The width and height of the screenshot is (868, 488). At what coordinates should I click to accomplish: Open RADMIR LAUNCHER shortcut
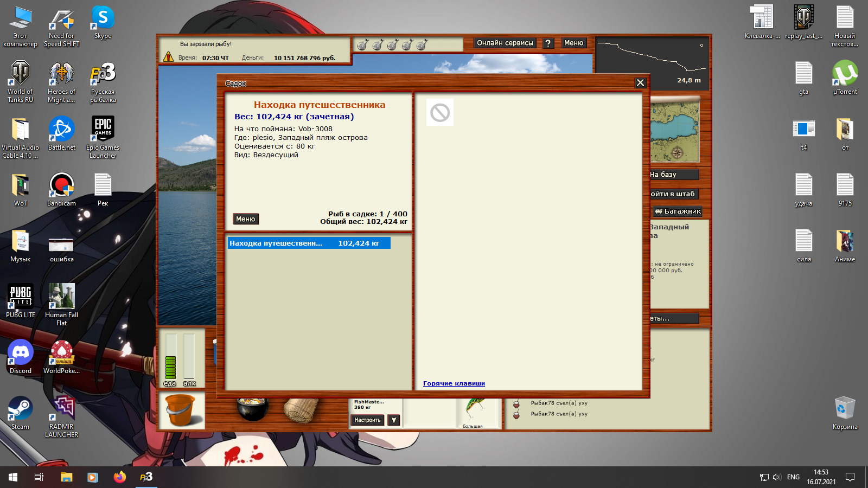[61, 417]
